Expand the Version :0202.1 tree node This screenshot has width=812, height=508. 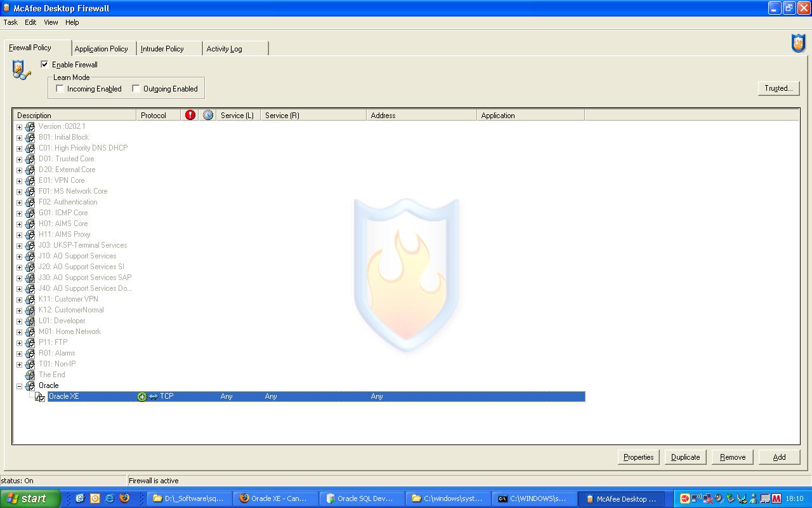pyautogui.click(x=19, y=127)
